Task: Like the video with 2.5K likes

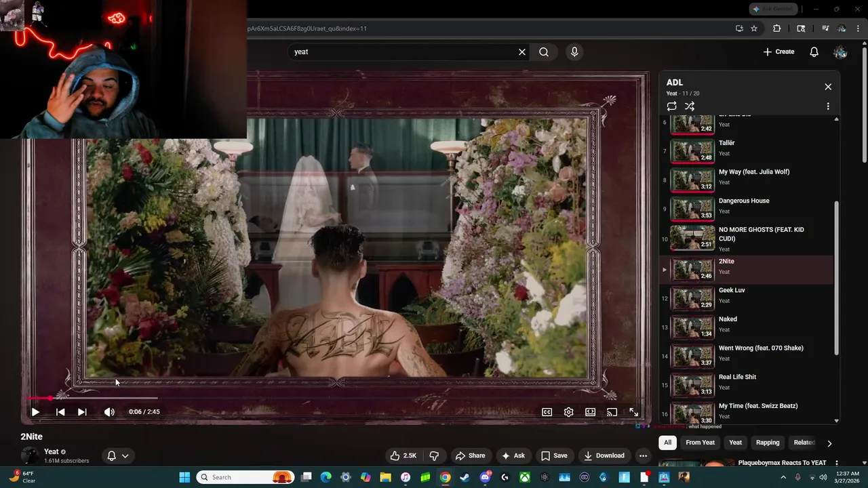Action: click(403, 455)
